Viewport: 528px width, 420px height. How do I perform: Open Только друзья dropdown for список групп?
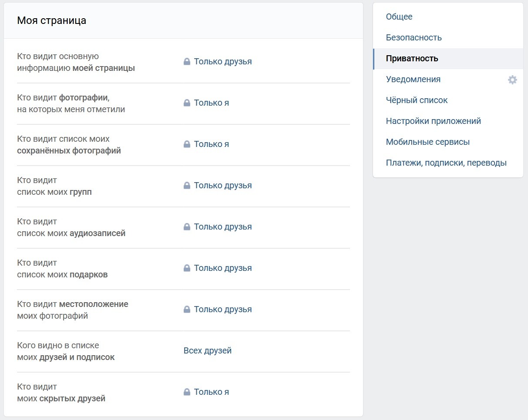(x=223, y=186)
